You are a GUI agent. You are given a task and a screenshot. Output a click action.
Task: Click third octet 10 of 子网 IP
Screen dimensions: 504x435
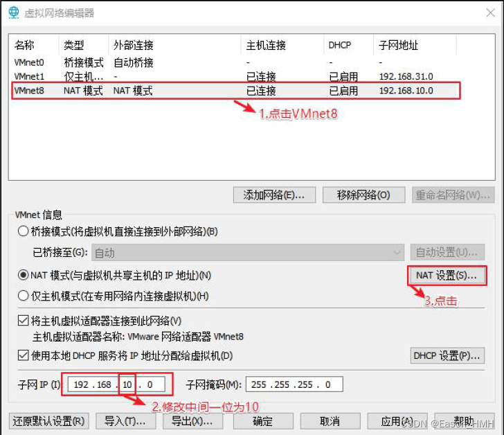click(x=127, y=384)
